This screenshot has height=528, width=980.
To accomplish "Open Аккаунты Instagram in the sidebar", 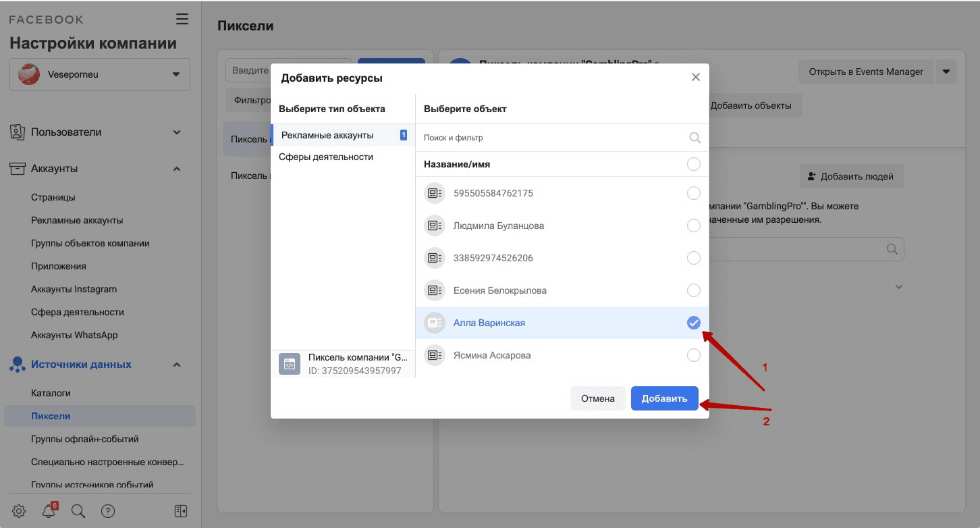I will click(x=74, y=289).
